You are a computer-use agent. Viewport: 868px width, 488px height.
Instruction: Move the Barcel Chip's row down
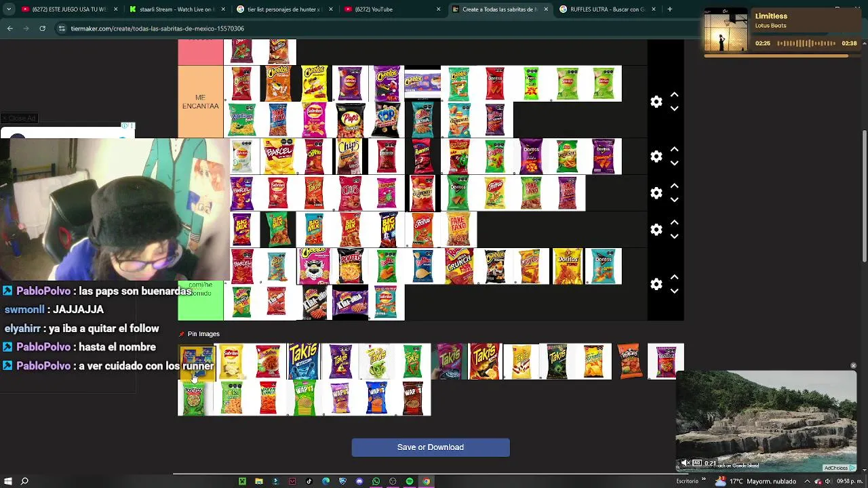tap(674, 163)
